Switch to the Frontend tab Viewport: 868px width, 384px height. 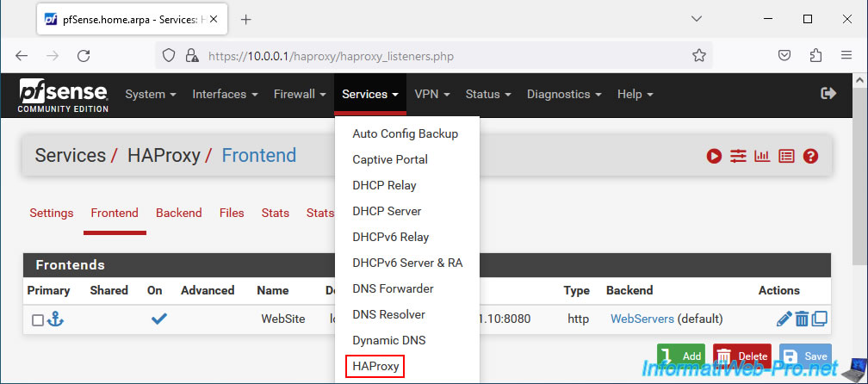point(115,213)
